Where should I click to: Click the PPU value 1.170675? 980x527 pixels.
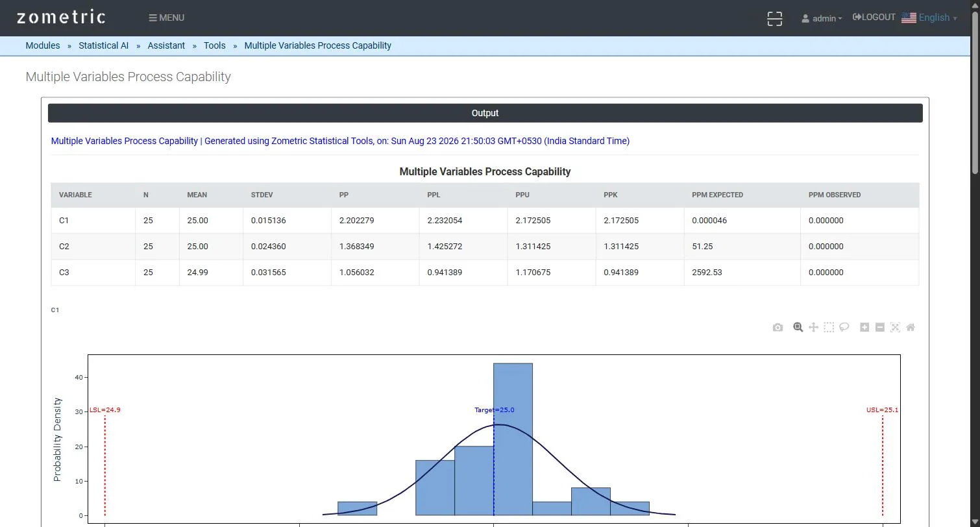click(x=533, y=273)
